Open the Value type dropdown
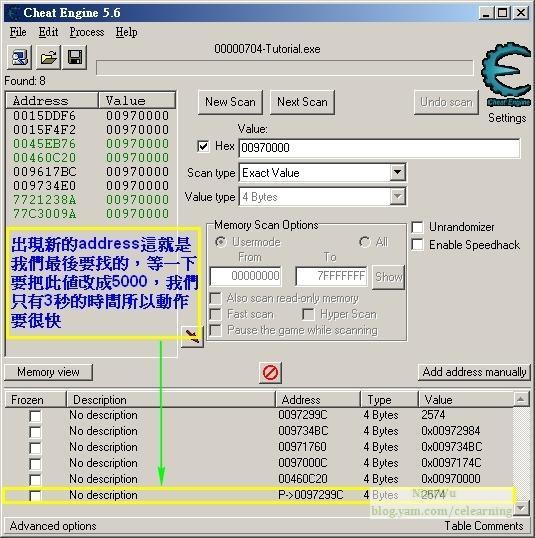535x538 pixels. coord(397,197)
